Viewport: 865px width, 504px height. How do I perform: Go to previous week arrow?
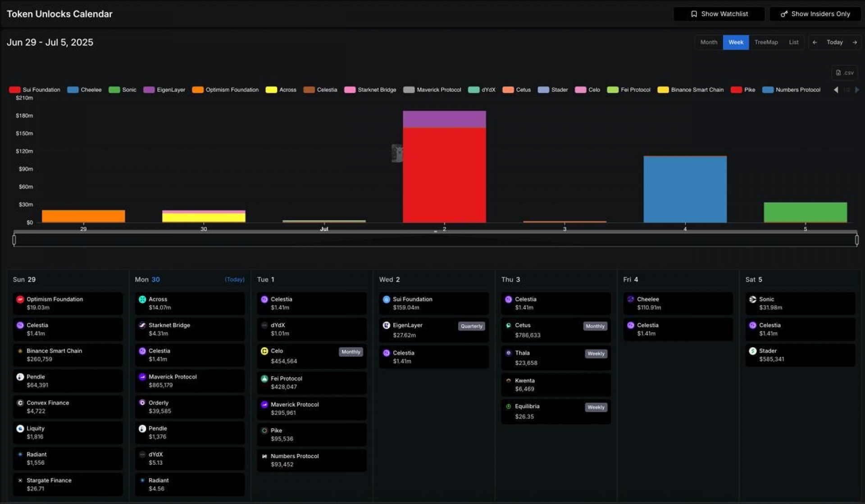click(815, 42)
